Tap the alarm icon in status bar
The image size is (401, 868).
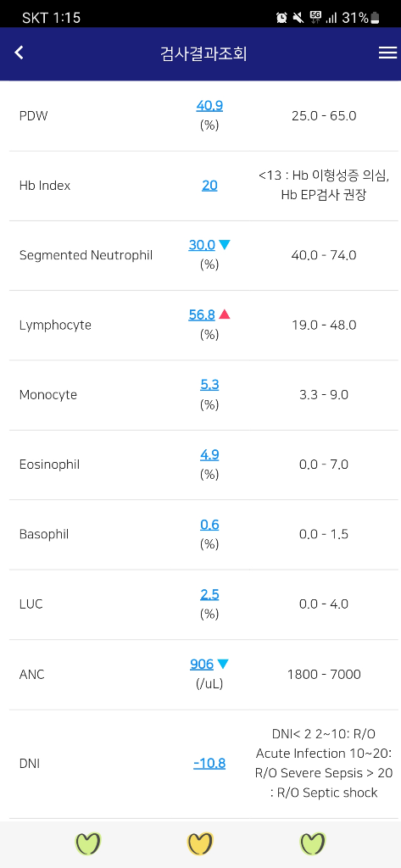point(282,18)
